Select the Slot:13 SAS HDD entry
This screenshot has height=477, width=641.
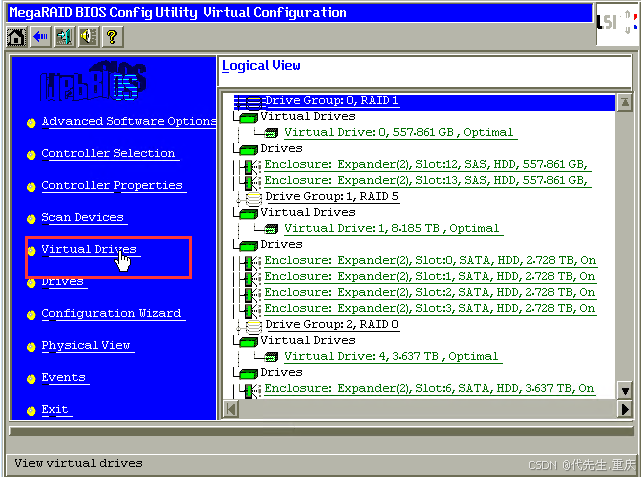(426, 180)
